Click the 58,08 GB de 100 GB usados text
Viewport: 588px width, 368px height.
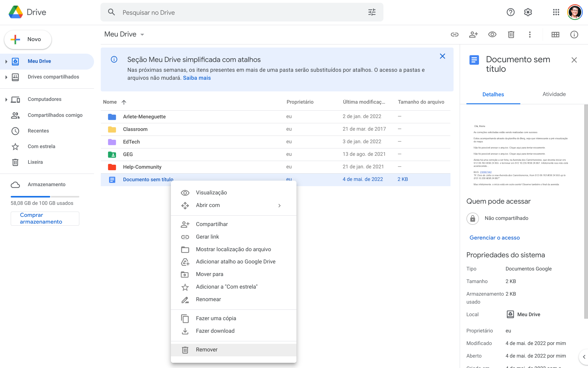tap(42, 203)
